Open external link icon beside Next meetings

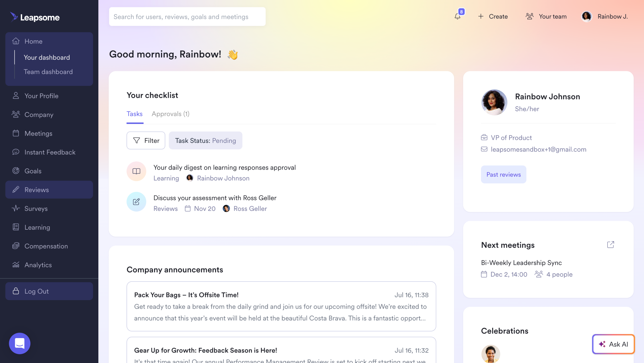click(611, 245)
